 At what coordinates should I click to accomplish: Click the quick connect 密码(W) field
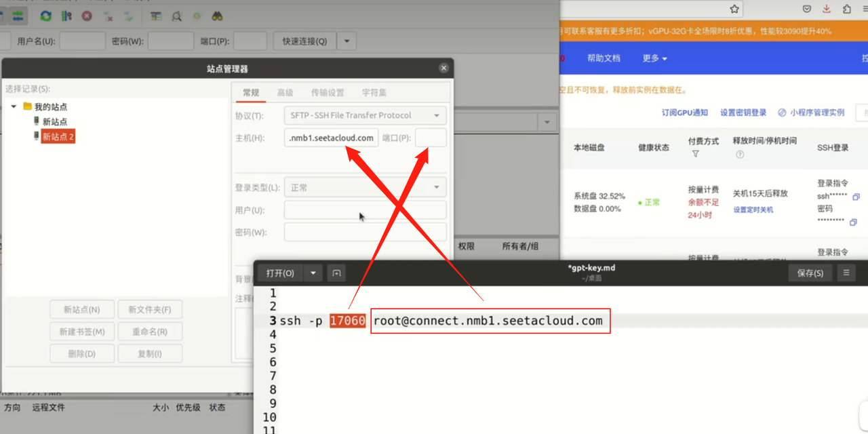(171, 41)
